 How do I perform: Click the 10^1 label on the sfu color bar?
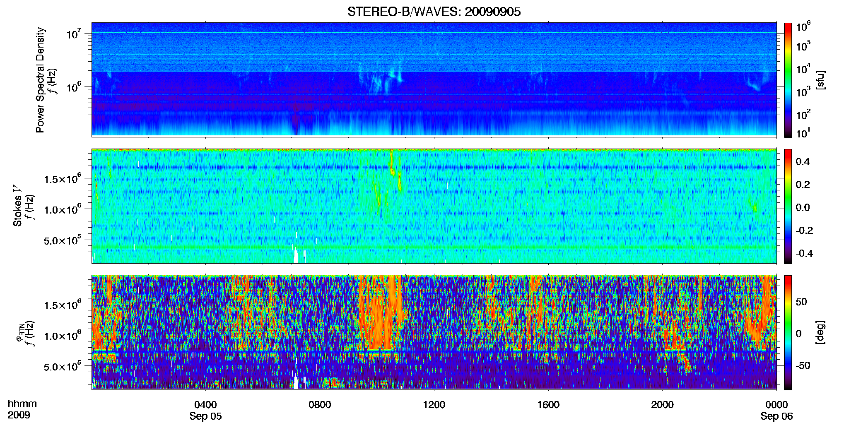[803, 133]
